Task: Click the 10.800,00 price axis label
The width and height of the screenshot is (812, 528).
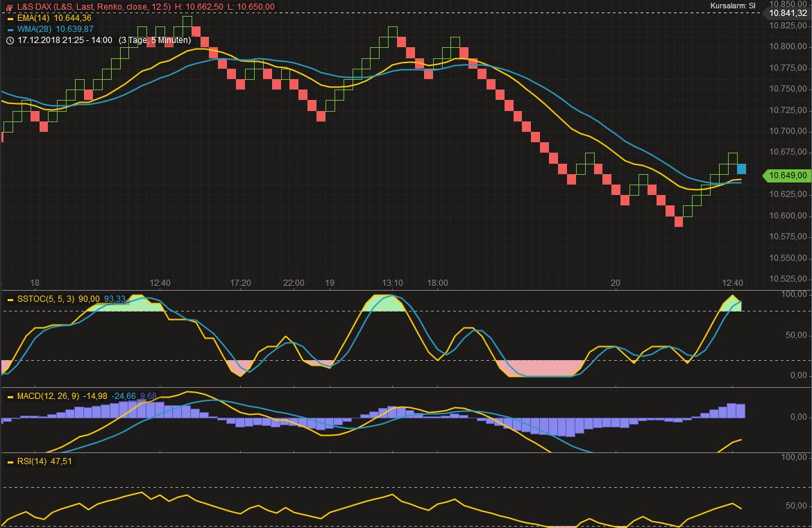Action: pos(788,46)
